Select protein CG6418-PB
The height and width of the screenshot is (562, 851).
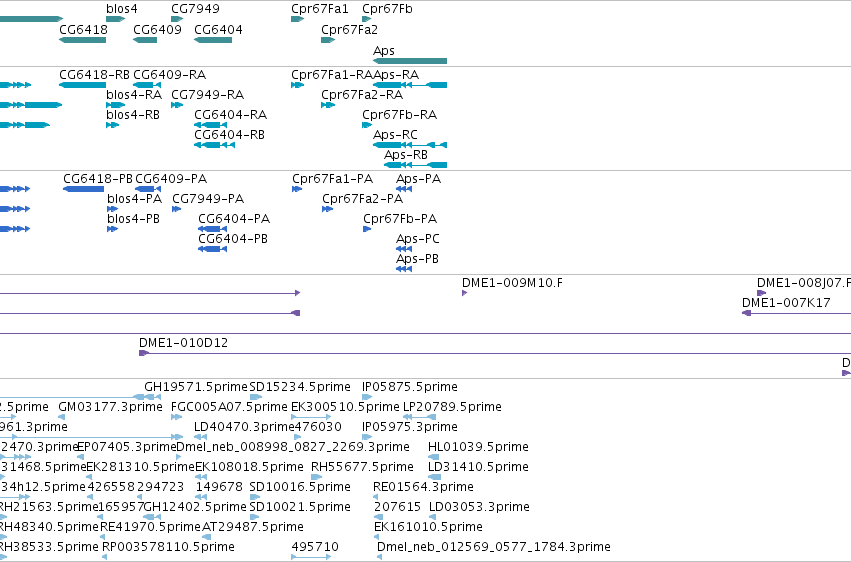point(84,189)
